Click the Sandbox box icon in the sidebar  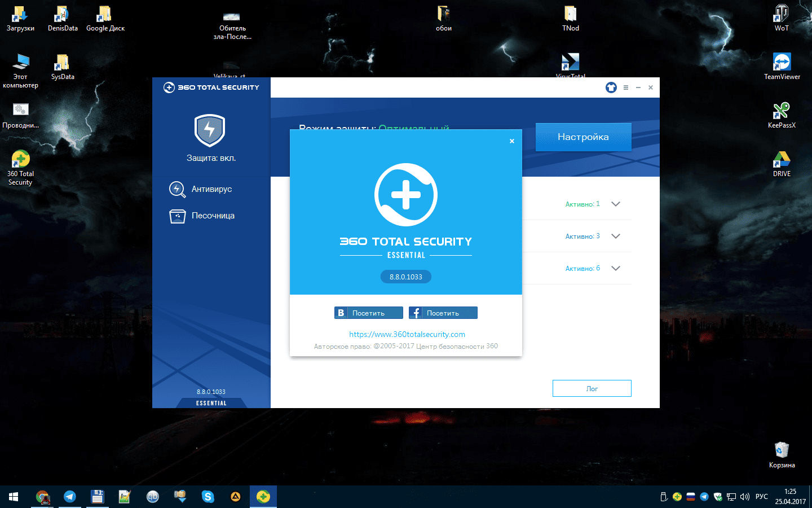point(178,216)
